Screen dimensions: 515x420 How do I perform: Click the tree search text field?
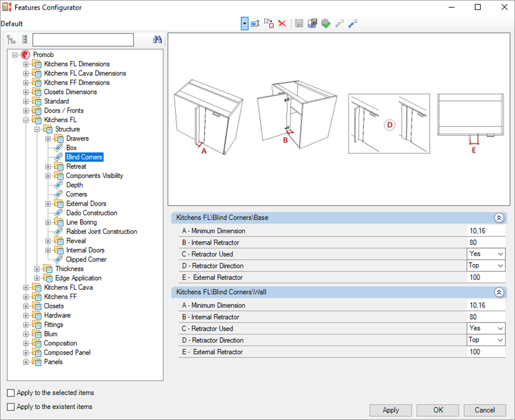pyautogui.click(x=83, y=40)
